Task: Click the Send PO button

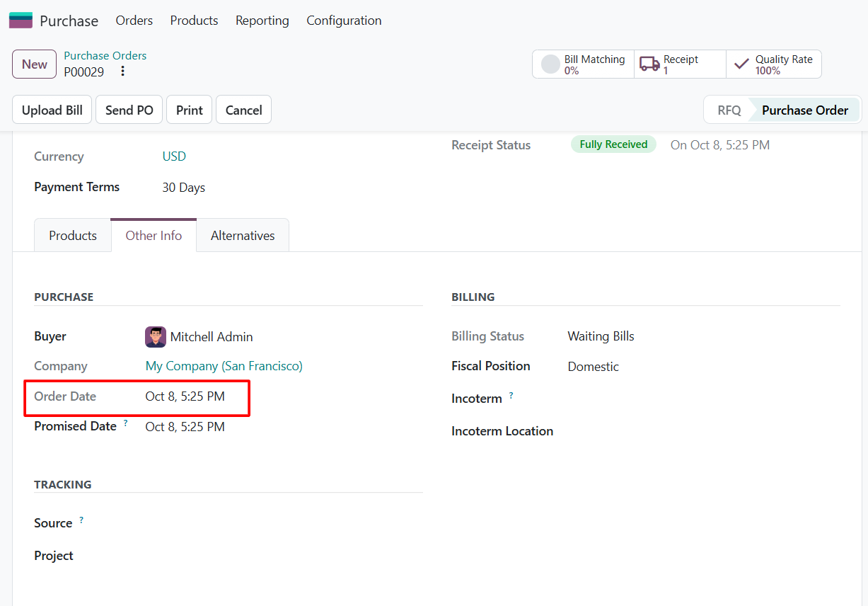Action: [x=129, y=110]
